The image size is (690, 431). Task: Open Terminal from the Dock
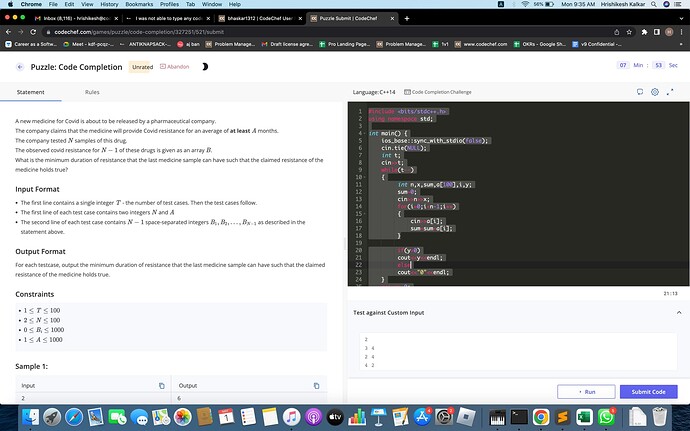coord(519,416)
